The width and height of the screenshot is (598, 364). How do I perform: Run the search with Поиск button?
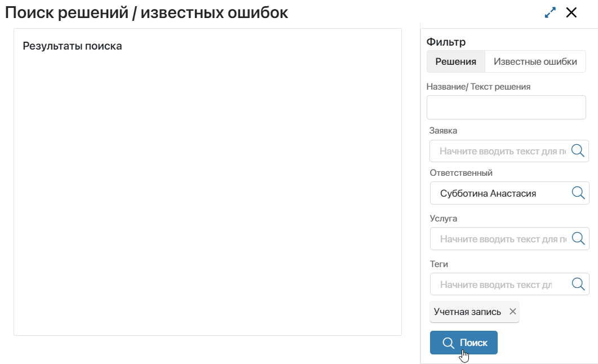(x=464, y=343)
